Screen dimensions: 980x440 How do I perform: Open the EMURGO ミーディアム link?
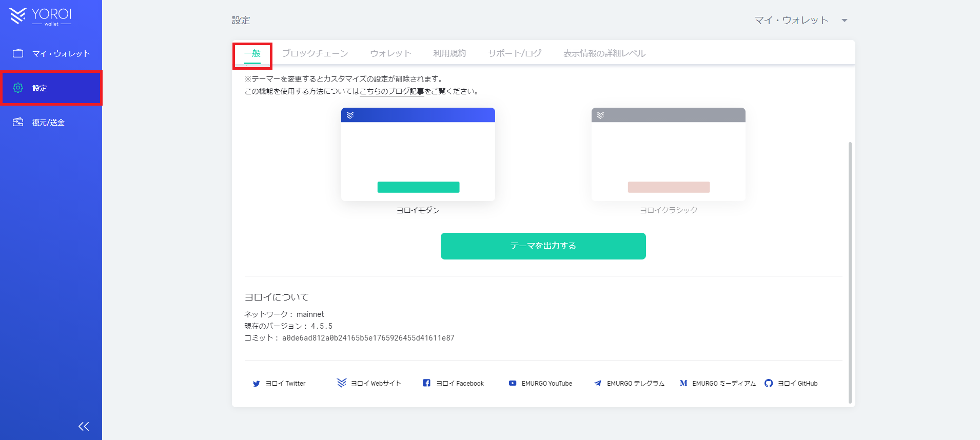pyautogui.click(x=723, y=384)
